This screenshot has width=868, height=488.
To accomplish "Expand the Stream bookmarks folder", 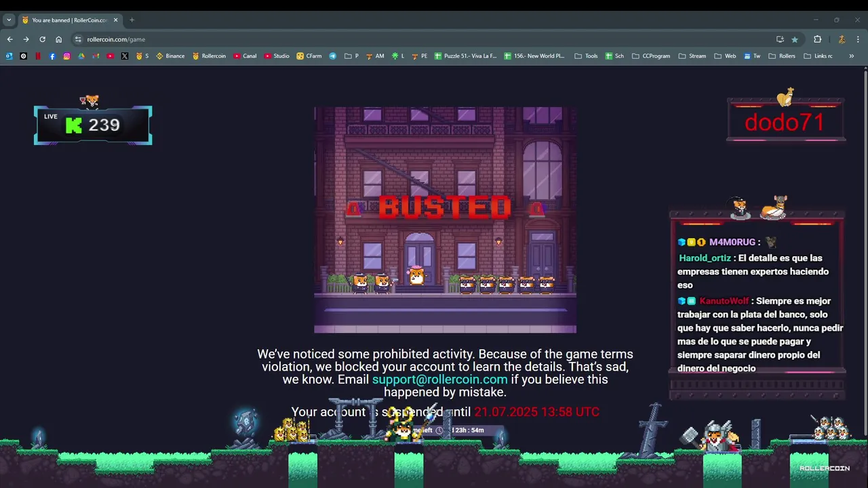I will [x=692, y=56].
